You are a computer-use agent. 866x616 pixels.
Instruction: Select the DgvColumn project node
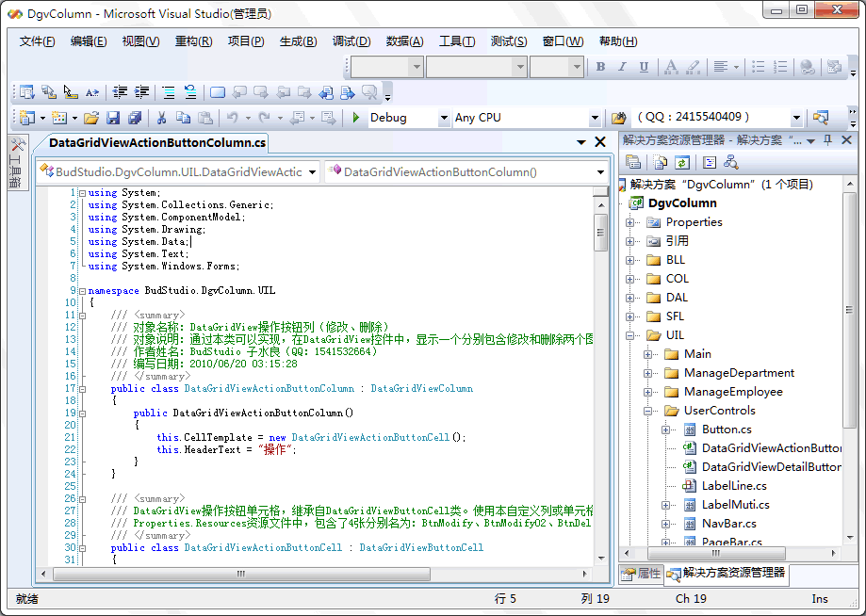[682, 203]
